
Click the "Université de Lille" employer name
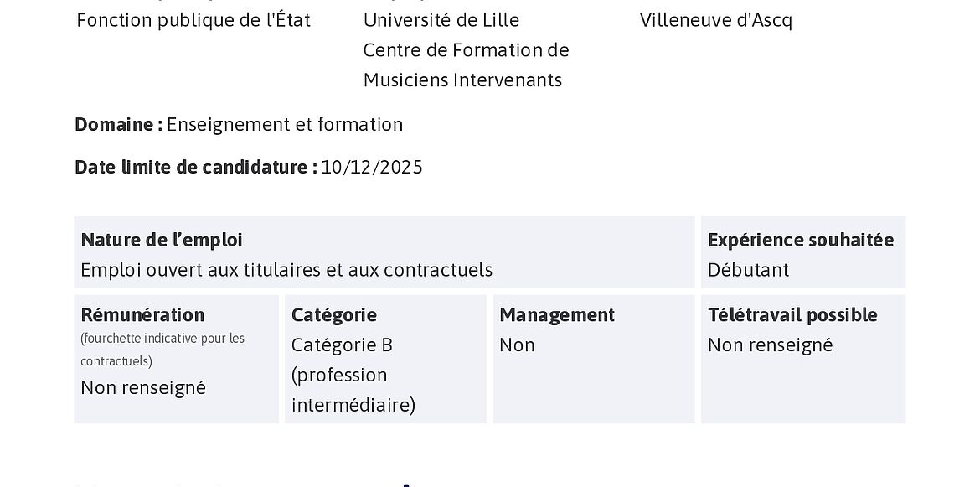click(441, 20)
